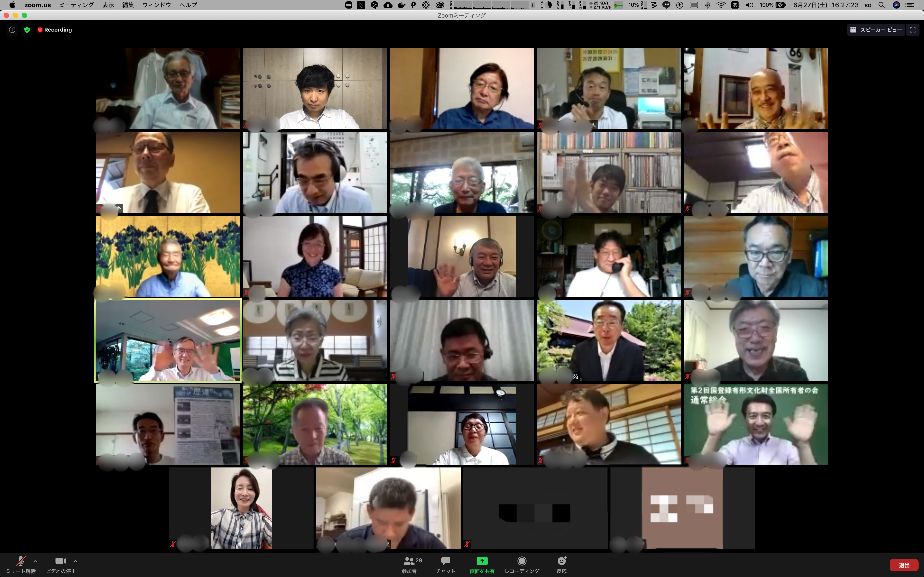This screenshot has height=577, width=924.
Task: Show meeting information via info icon
Action: [x=12, y=30]
